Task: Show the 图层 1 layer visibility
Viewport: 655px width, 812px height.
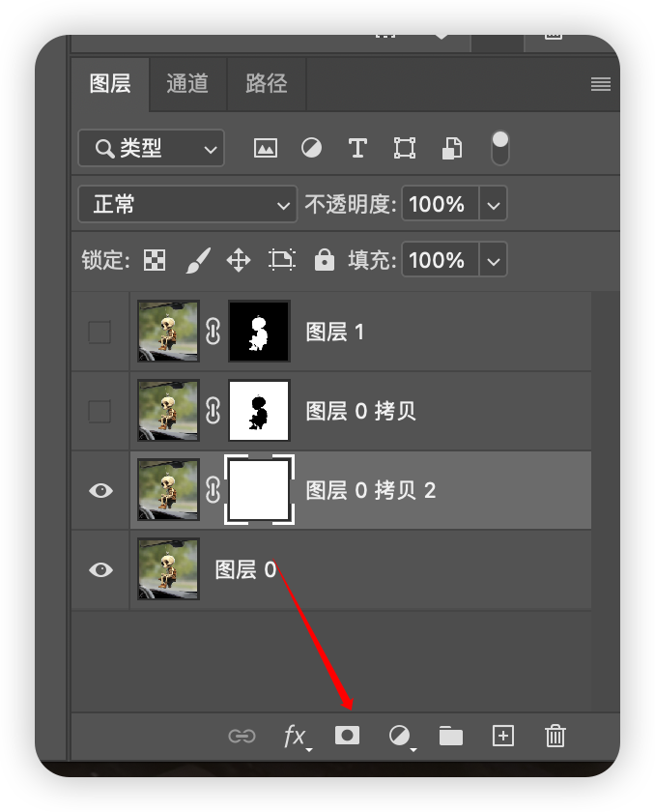Action: [x=100, y=332]
